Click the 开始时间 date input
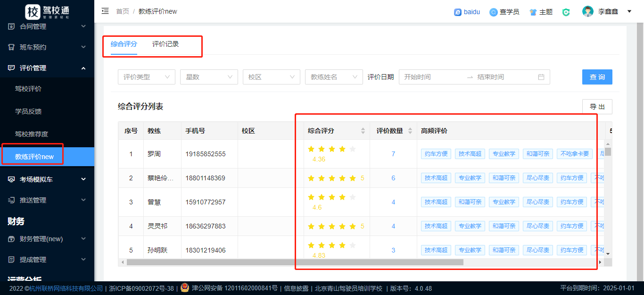This screenshot has height=295, width=644. click(x=432, y=77)
